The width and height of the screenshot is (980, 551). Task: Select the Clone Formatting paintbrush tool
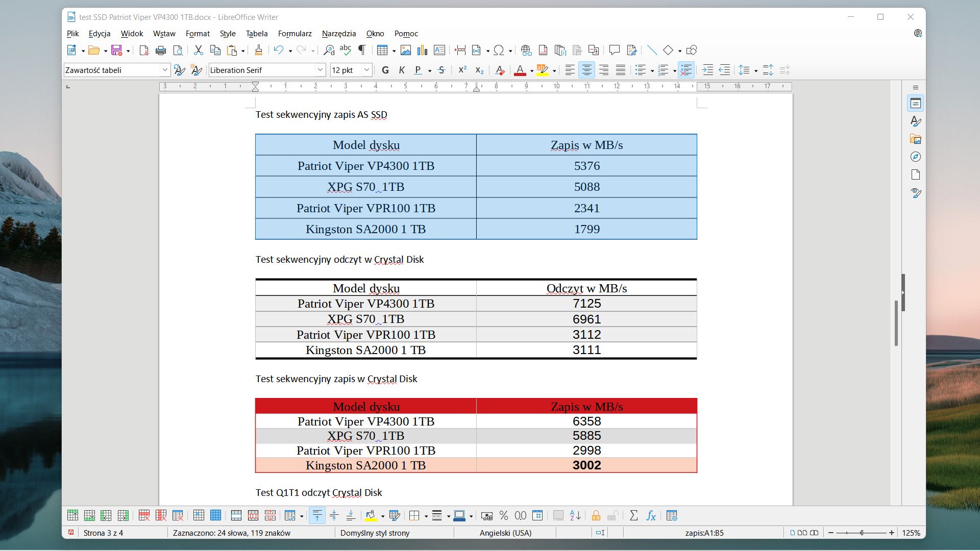pos(259,50)
